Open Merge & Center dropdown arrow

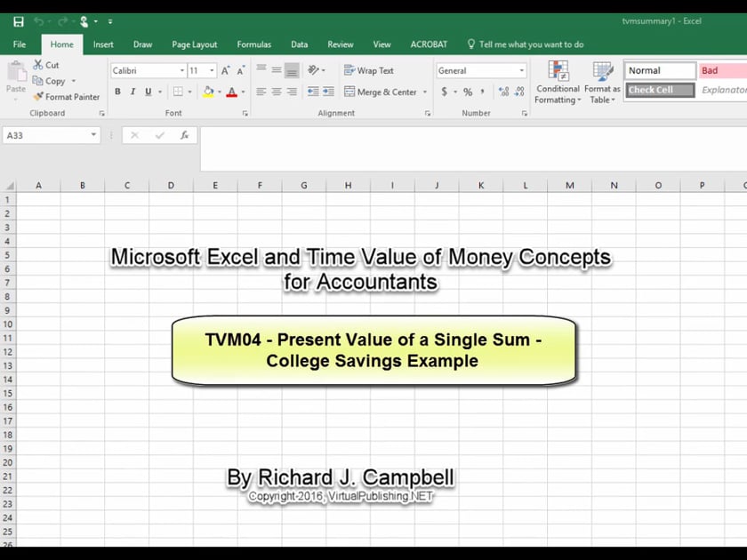click(425, 92)
